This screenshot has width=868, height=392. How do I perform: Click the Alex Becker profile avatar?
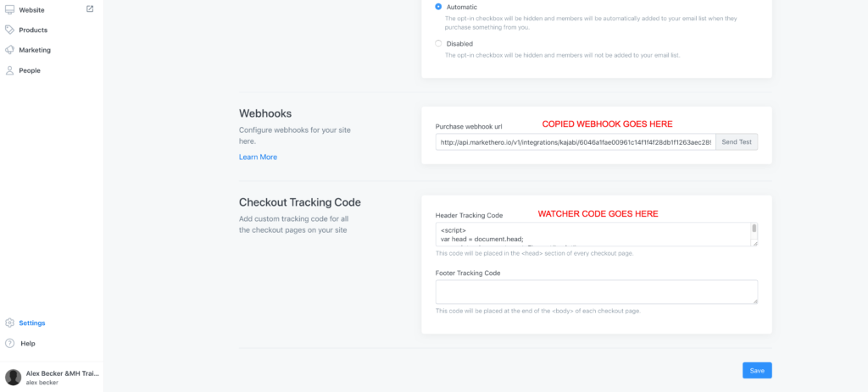(x=14, y=377)
